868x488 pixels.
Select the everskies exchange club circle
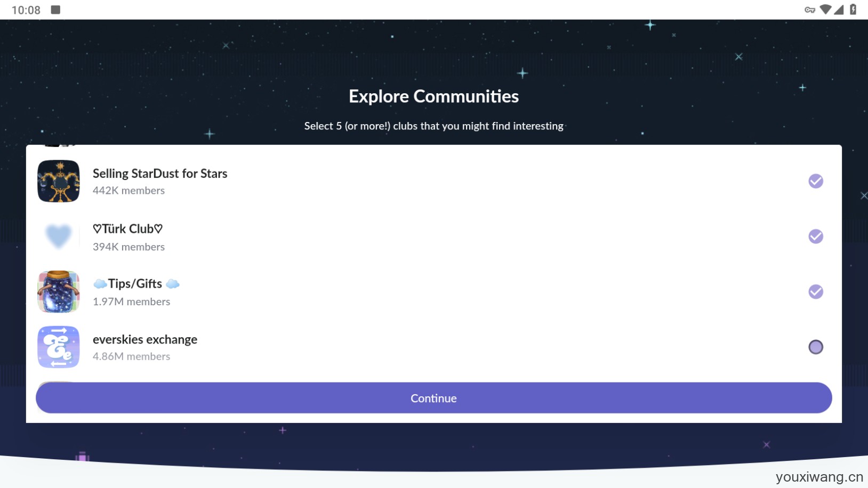tap(815, 347)
